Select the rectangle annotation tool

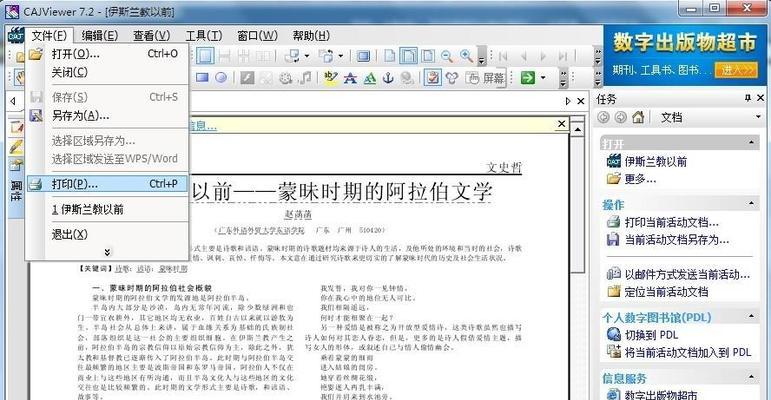pos(202,77)
